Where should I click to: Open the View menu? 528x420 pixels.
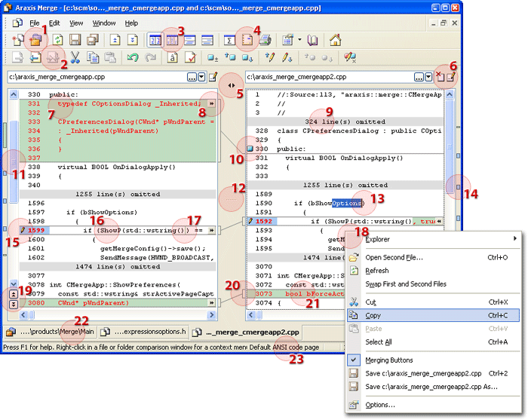pyautogui.click(x=76, y=23)
